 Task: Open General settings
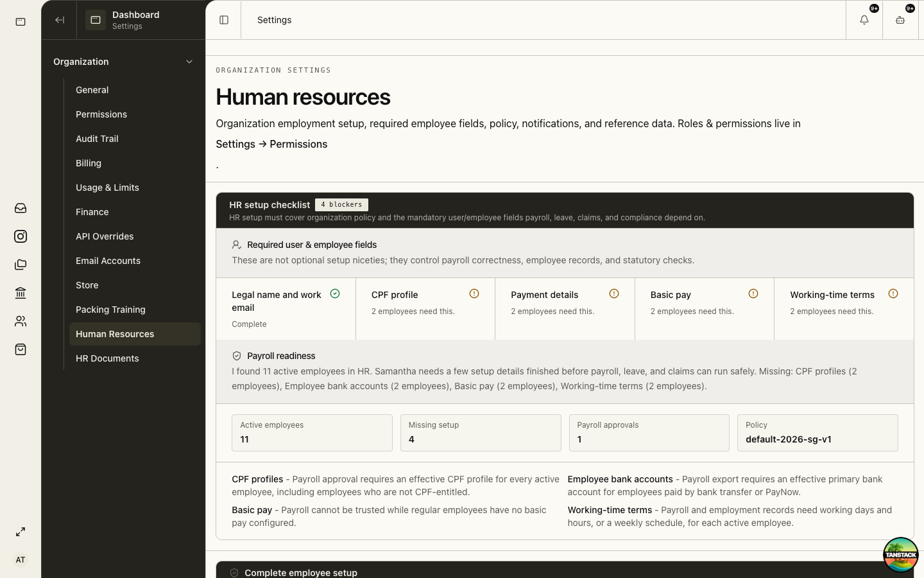click(x=135, y=90)
